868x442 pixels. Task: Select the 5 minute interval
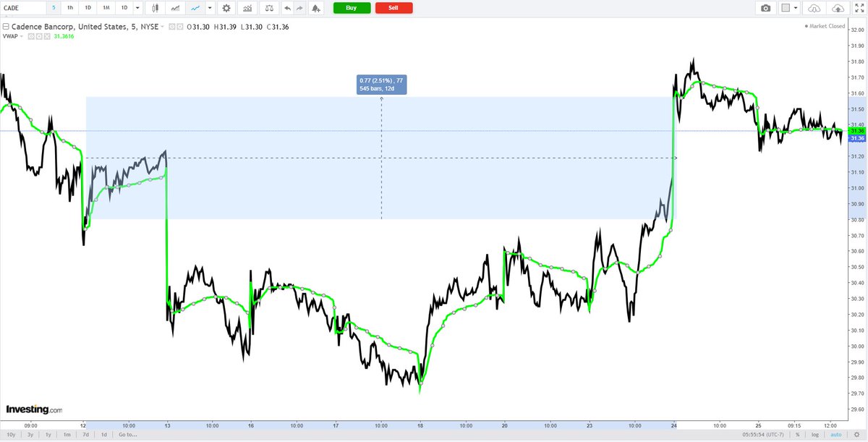(x=54, y=8)
